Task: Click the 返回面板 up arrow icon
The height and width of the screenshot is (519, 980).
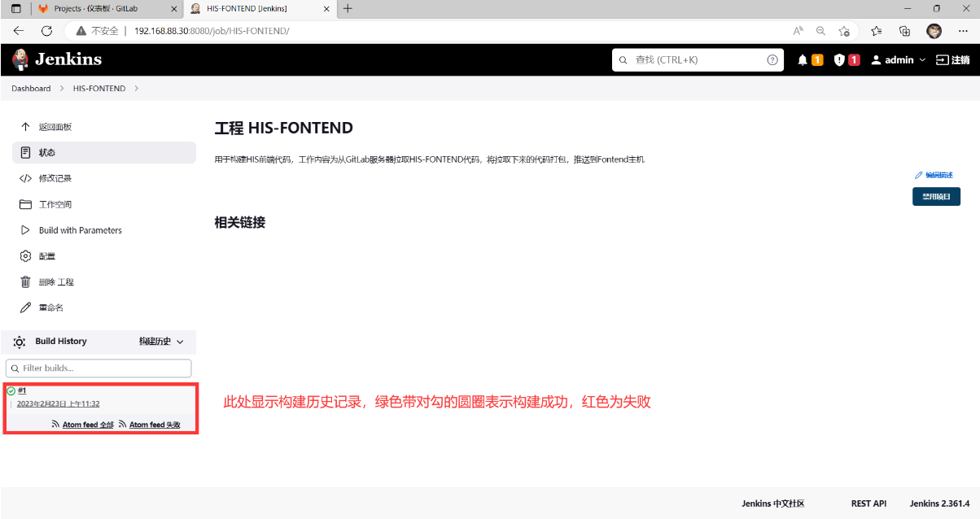Action: [x=25, y=127]
